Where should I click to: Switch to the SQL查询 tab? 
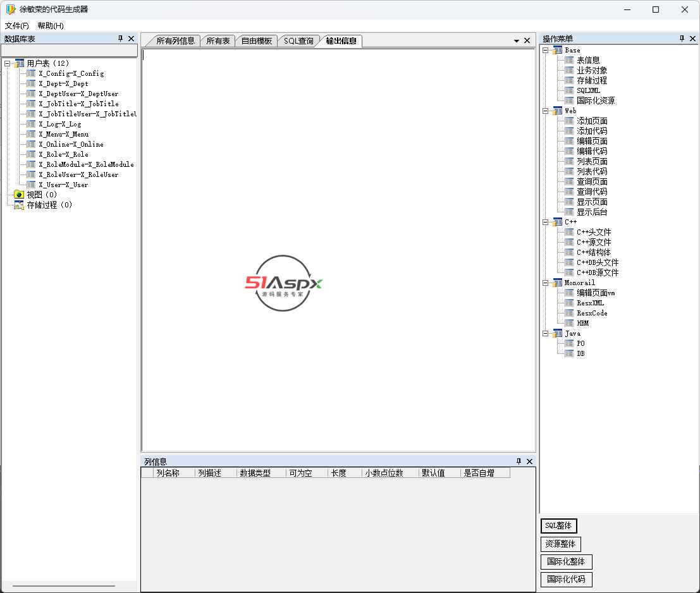click(x=298, y=41)
